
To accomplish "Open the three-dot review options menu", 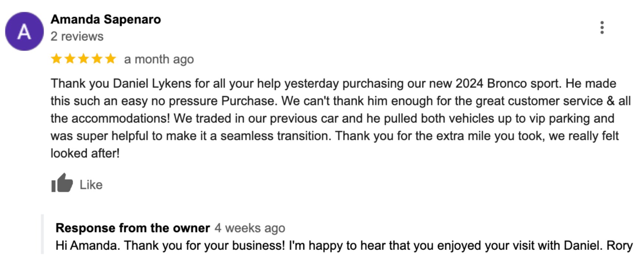I will [602, 28].
